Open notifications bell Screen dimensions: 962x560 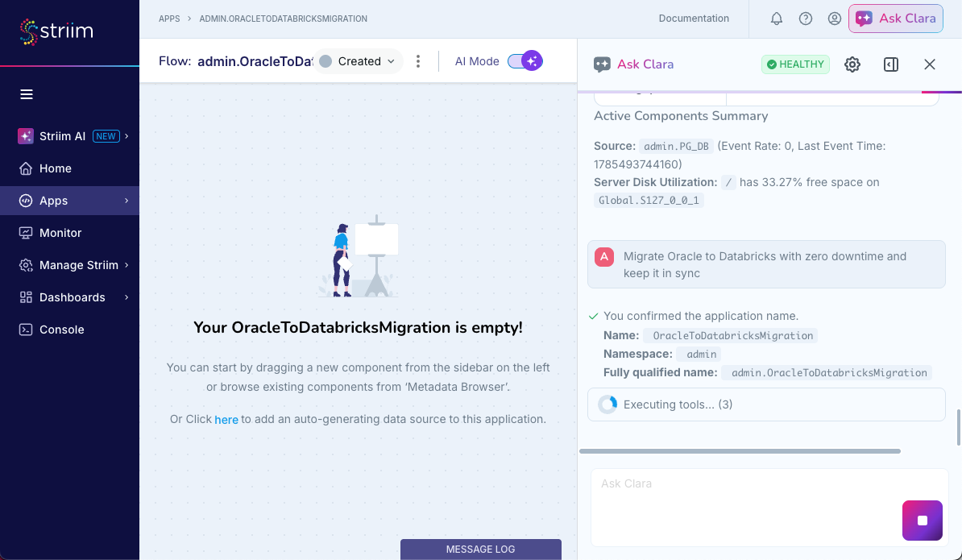pos(777,19)
